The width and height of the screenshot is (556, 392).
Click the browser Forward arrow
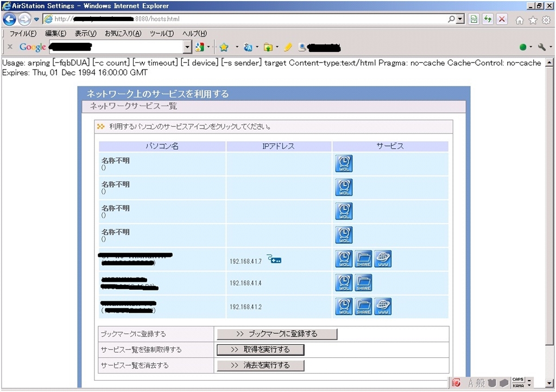pyautogui.click(x=24, y=19)
